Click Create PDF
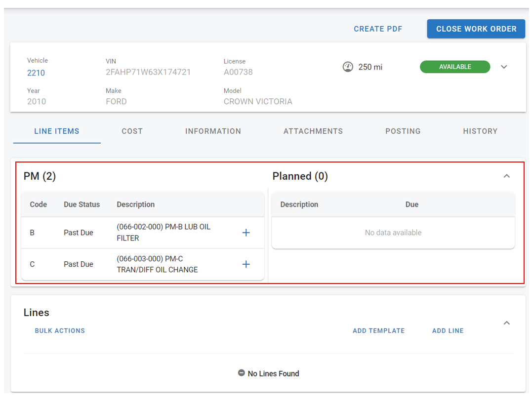The height and width of the screenshot is (404, 532). coord(378,29)
